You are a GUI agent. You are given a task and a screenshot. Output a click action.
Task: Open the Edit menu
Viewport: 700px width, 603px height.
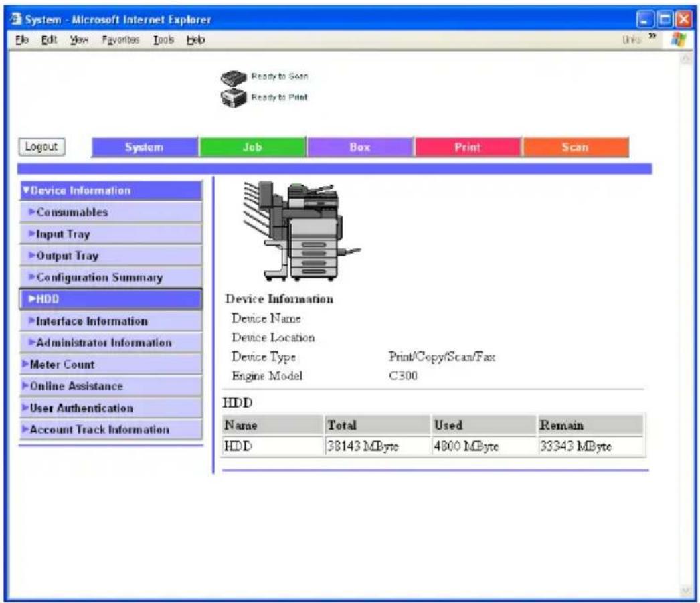tap(49, 39)
